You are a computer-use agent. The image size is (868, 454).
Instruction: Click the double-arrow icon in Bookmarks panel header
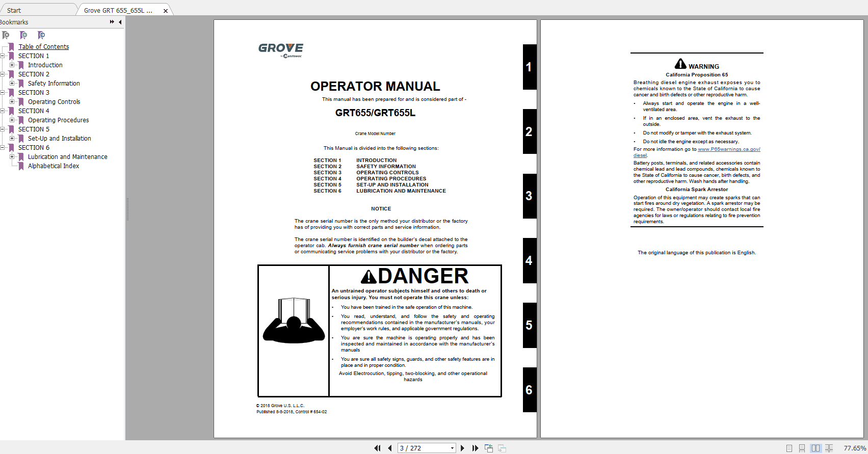pos(112,22)
